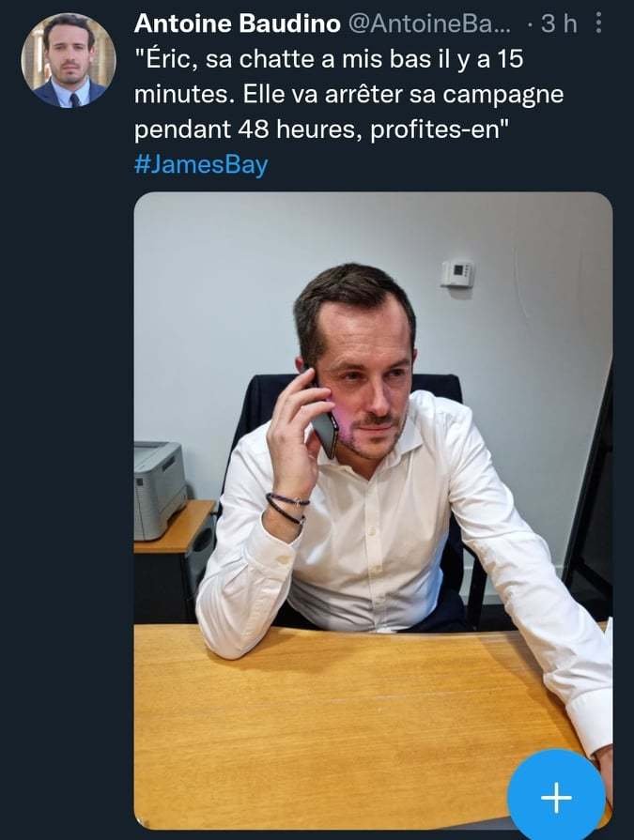
Task: Follow the #JamesBay hashtag link
Action: tap(201, 165)
